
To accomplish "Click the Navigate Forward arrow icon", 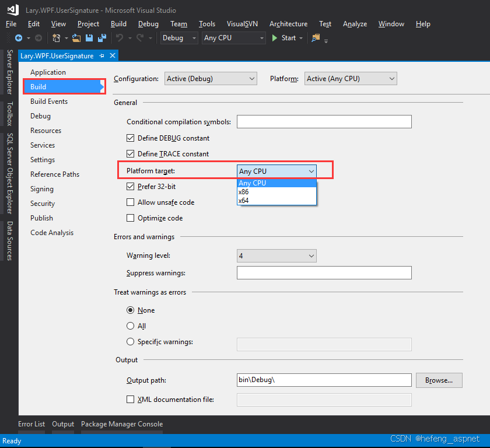I will click(38, 38).
